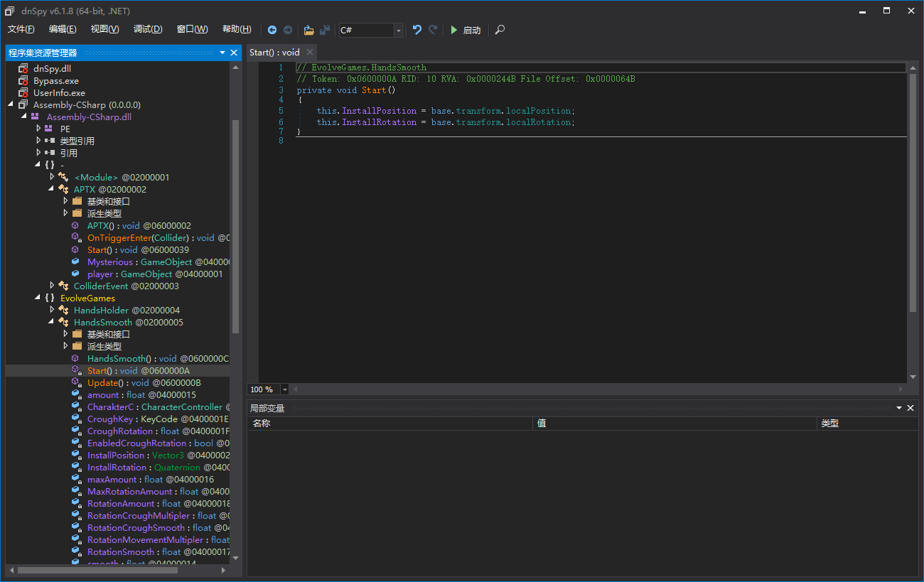Image resolution: width=924 pixels, height=582 pixels.
Task: Select the amount float field
Action: pos(141,394)
